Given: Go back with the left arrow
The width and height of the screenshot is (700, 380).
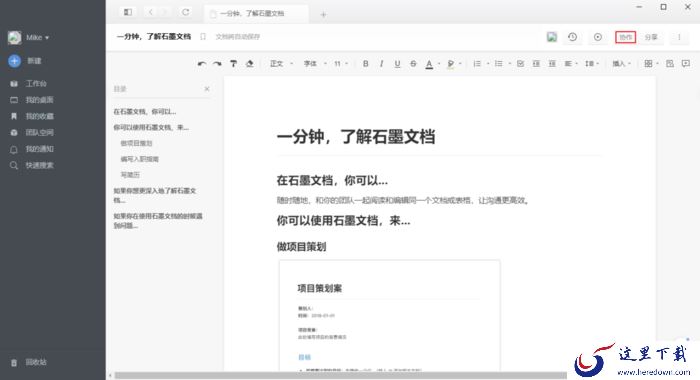Looking at the screenshot, I should (151, 13).
